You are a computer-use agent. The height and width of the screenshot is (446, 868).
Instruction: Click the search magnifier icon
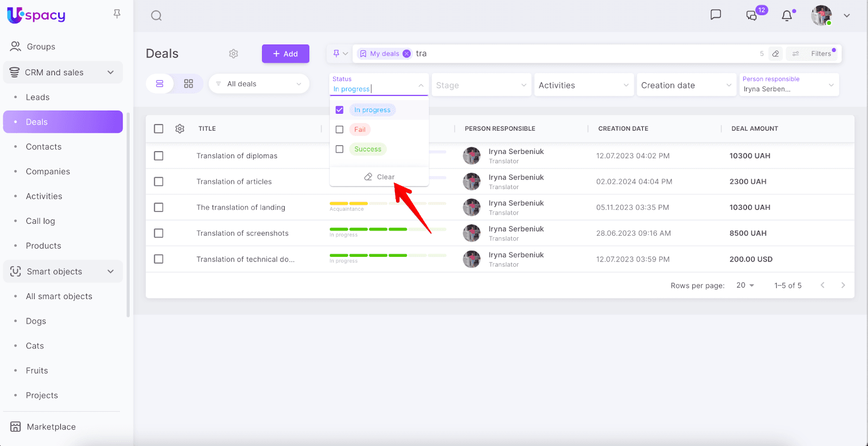156,16
